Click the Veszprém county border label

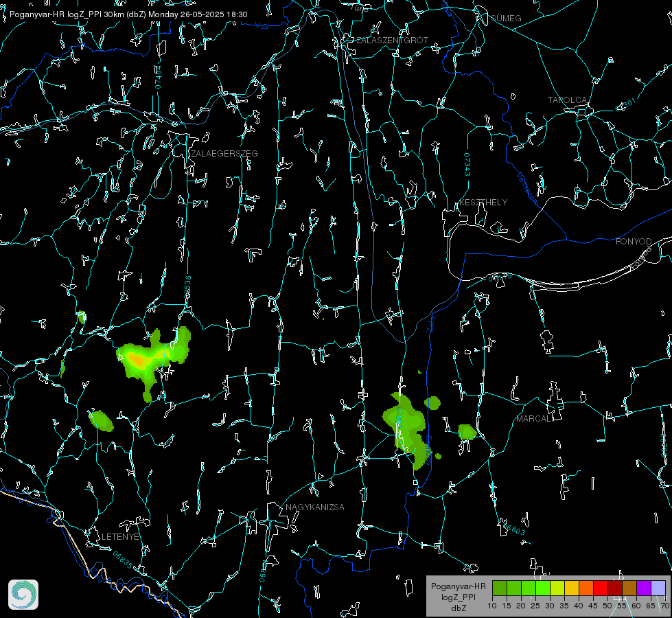coord(527,187)
